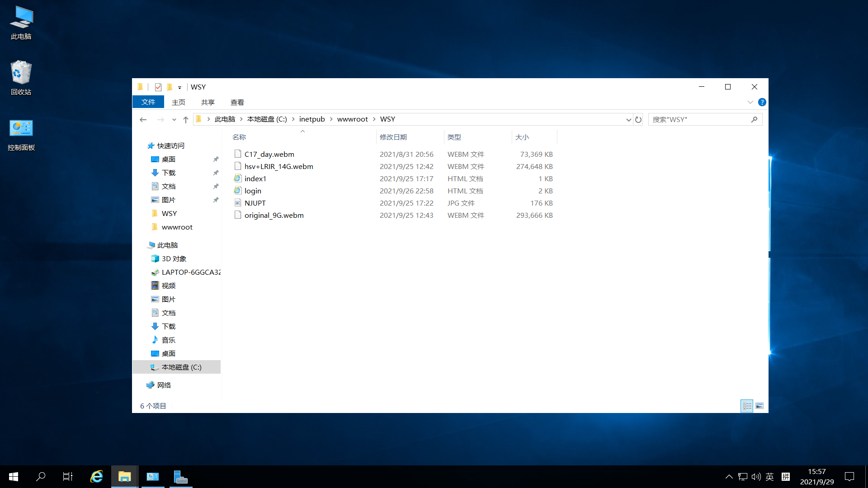Open the Control Panel desktop icon

(x=21, y=135)
